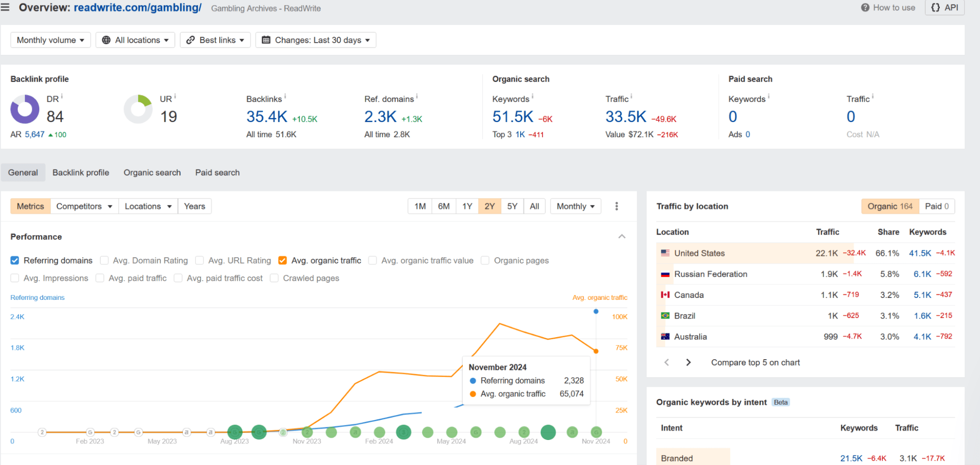980x465 pixels.
Task: Click the DR donut chart icon
Action: (25, 109)
